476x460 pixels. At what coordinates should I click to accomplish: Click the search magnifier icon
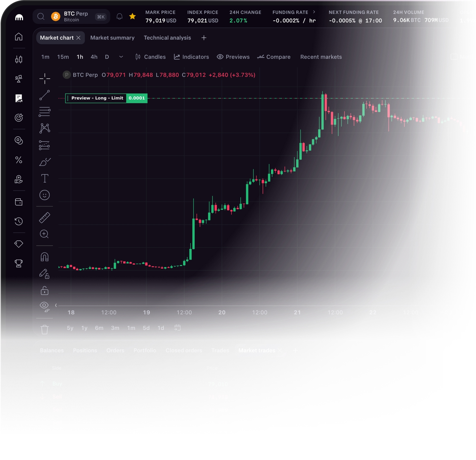point(41,16)
